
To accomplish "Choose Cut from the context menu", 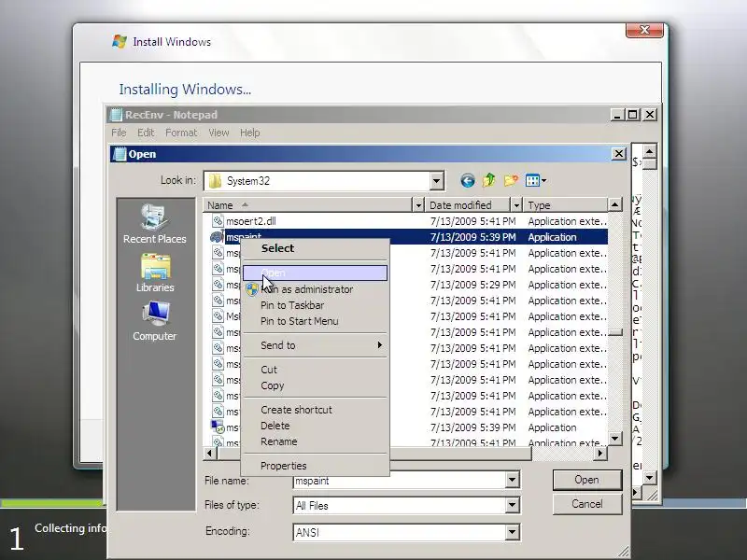I will click(x=315, y=370).
